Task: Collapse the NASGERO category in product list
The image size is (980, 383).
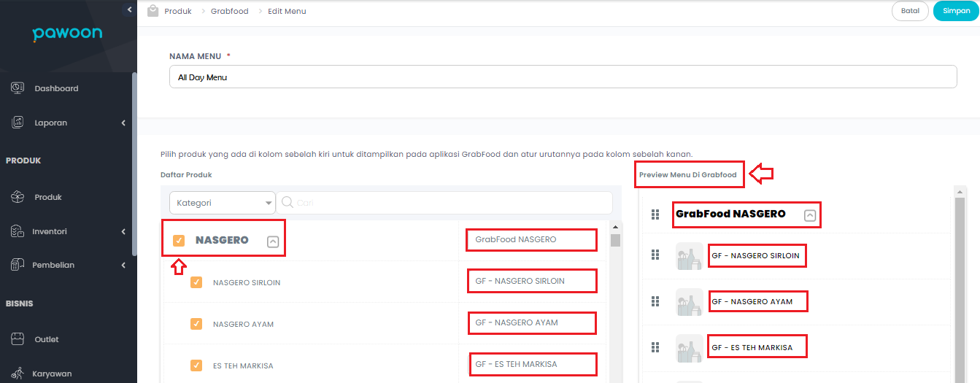Action: point(273,241)
